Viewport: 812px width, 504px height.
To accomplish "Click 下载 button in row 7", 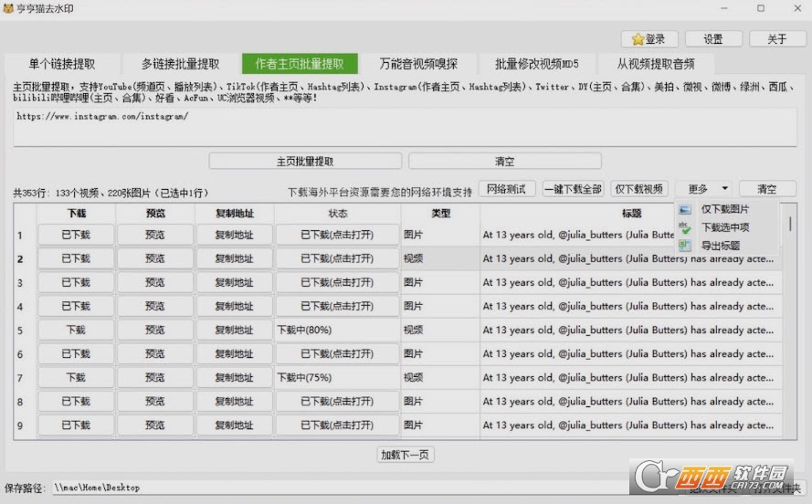I will (76, 378).
